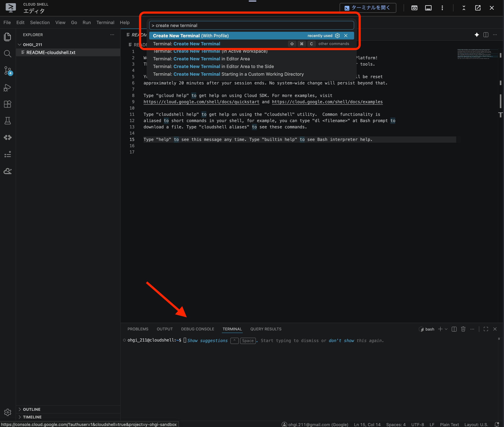This screenshot has height=427, width=504.
Task: Kill the terminal with trash icon
Action: click(463, 329)
